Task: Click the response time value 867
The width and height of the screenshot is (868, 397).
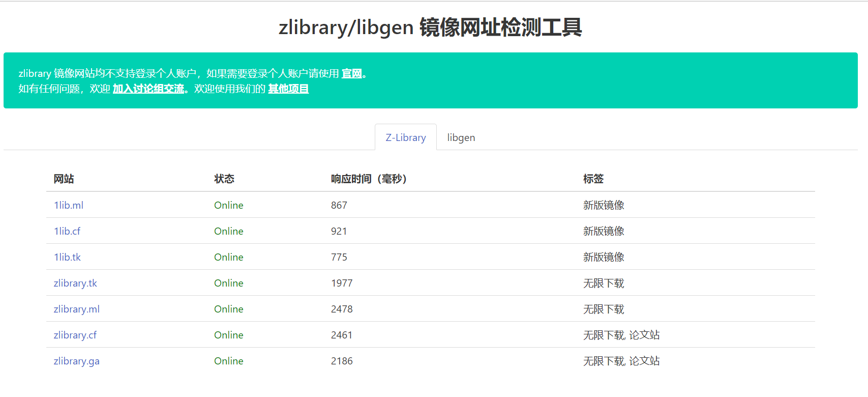Action: 339,205
